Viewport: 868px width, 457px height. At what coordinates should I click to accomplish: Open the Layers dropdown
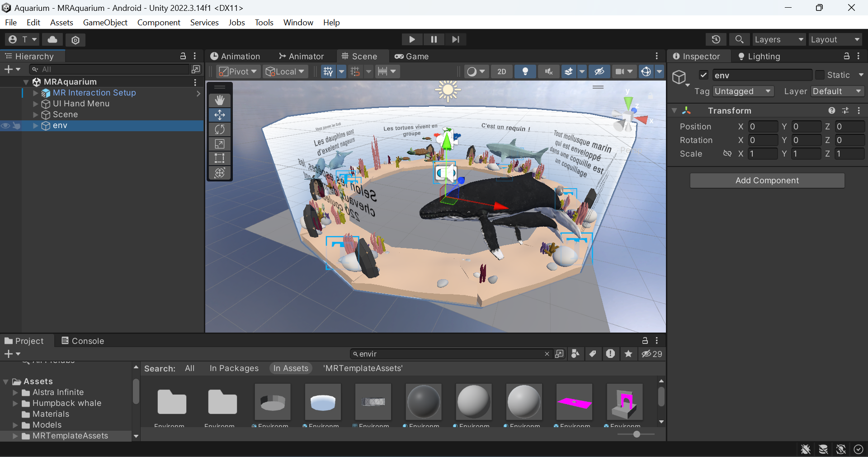pyautogui.click(x=778, y=39)
